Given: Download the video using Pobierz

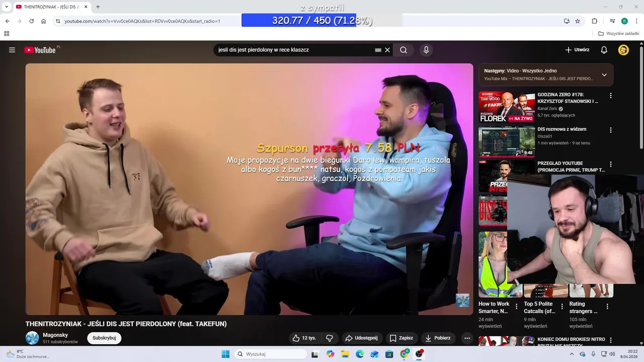Looking at the screenshot, I should click(x=438, y=338).
